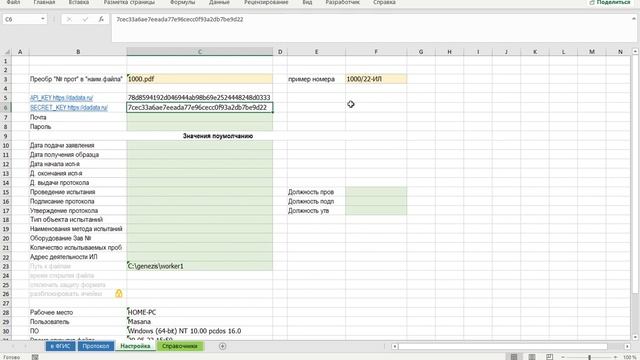This screenshot has width=640, height=360.
Task: Cancel the formula bar entry (X icon)
Action: pyautogui.click(x=69, y=19)
